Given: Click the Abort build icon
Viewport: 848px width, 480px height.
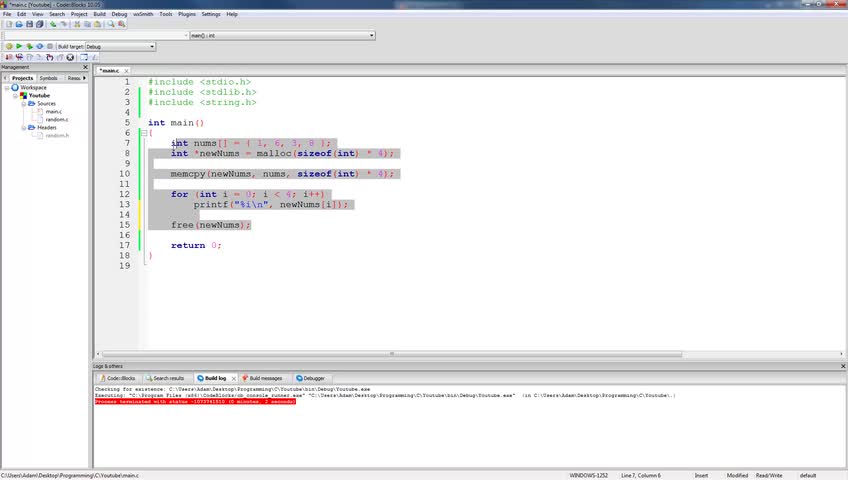Looking at the screenshot, I should pyautogui.click(x=50, y=46).
